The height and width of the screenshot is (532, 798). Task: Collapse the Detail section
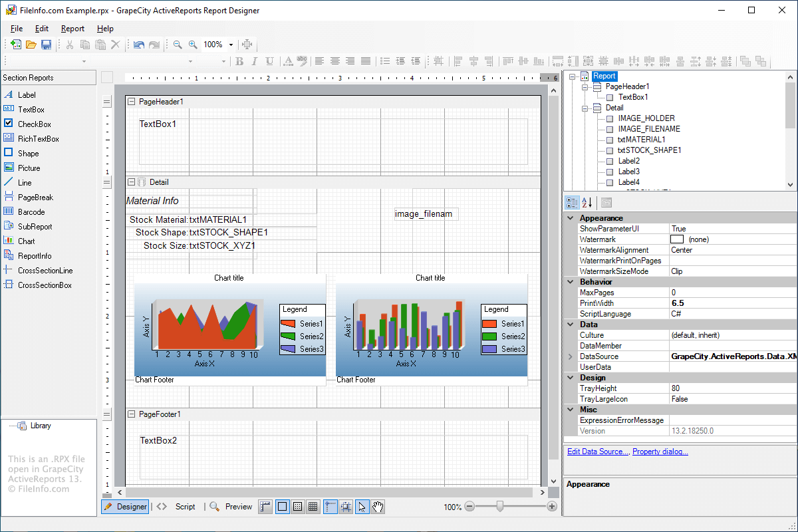click(x=131, y=182)
